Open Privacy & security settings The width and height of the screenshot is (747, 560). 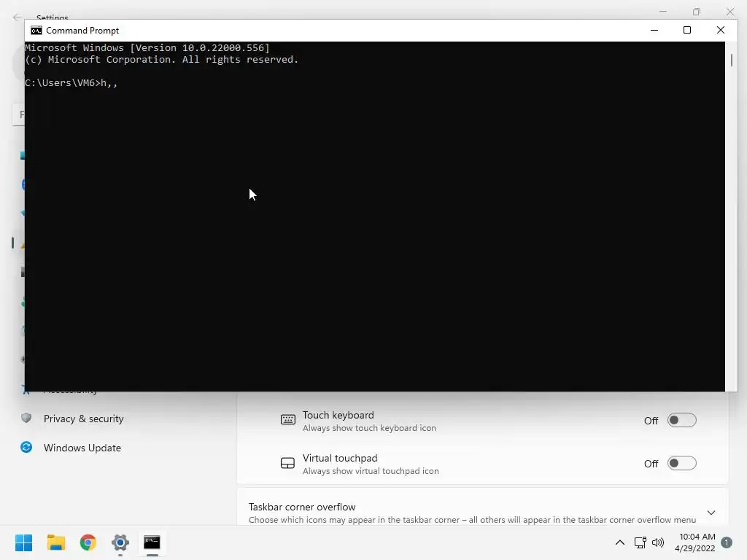(x=83, y=419)
